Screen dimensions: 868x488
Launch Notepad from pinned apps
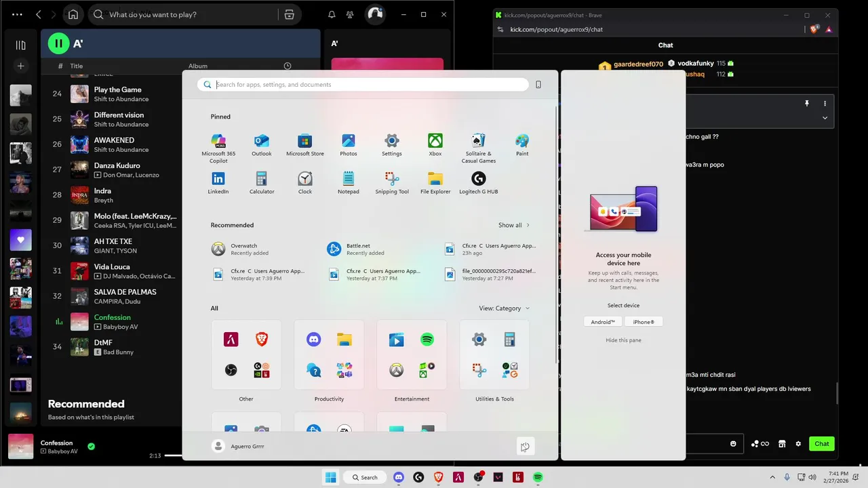pyautogui.click(x=349, y=183)
